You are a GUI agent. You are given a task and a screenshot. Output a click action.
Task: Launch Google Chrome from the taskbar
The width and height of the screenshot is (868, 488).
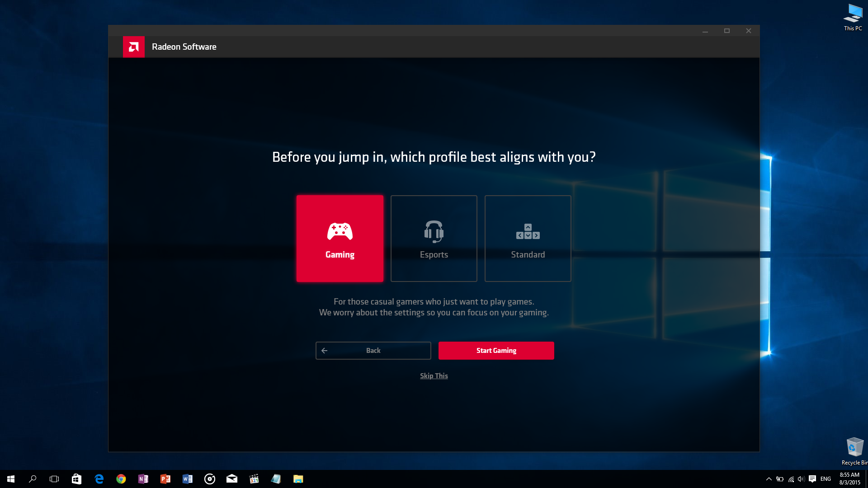pyautogui.click(x=121, y=479)
